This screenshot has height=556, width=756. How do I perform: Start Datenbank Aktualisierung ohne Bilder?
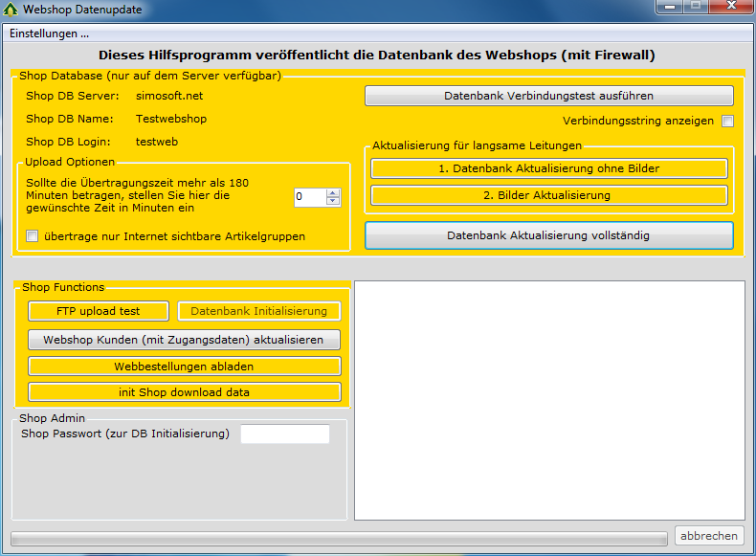[548, 168]
